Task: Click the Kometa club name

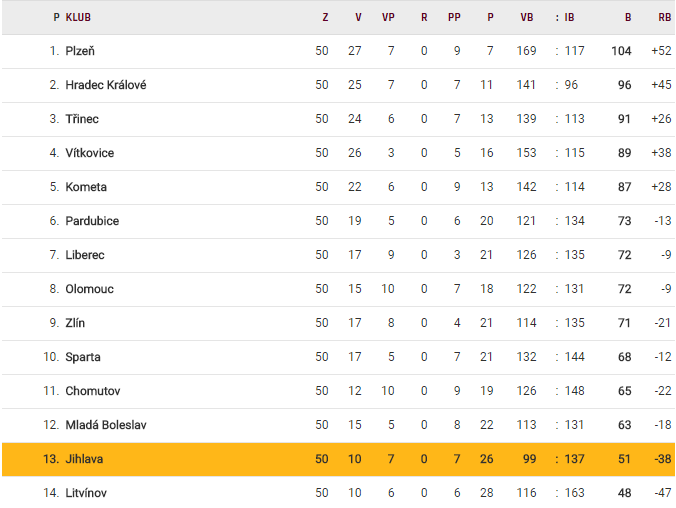Action: point(86,187)
